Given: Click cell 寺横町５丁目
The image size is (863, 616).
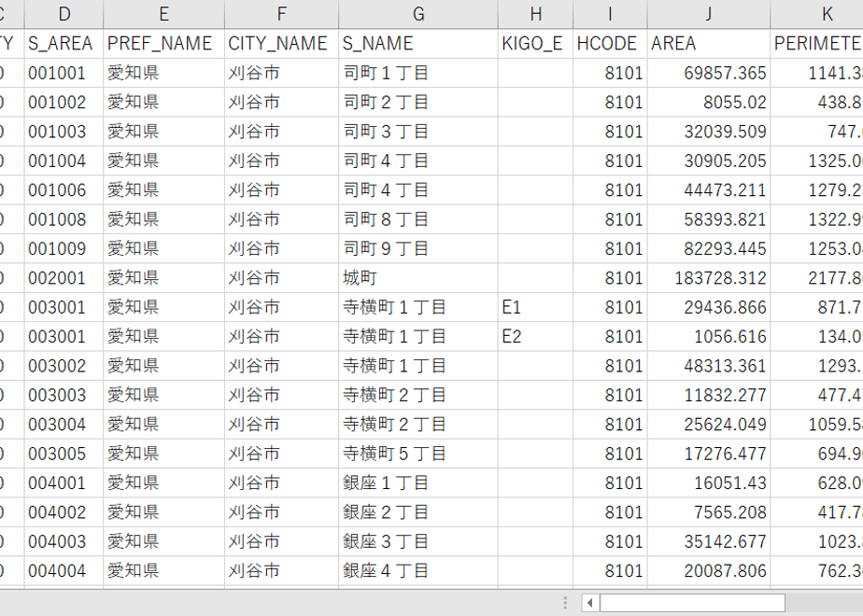Looking at the screenshot, I should point(418,454).
